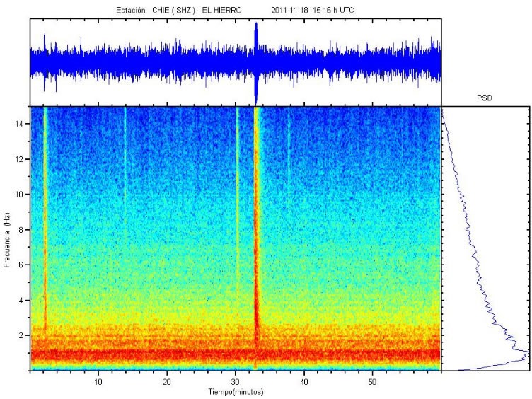
Task: Click the 50 tick on the time axis
Action: (372, 381)
